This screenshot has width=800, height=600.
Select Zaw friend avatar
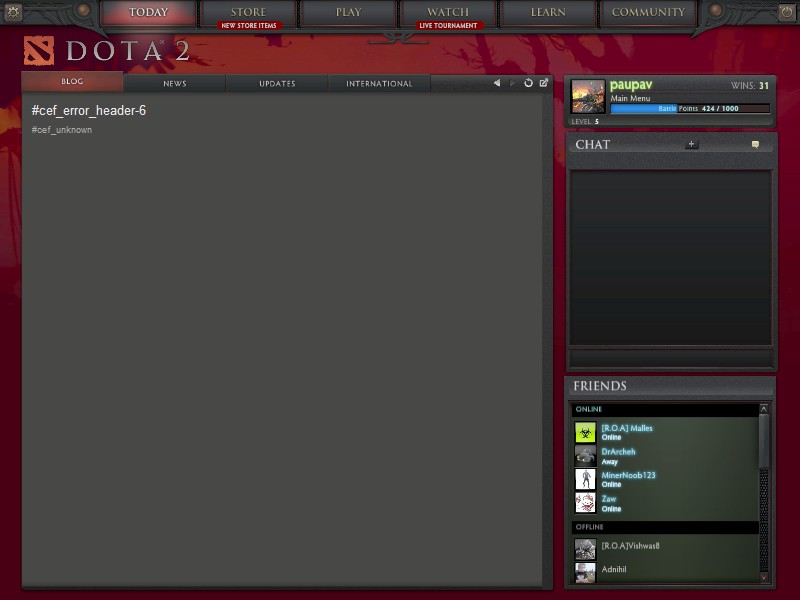[x=585, y=503]
